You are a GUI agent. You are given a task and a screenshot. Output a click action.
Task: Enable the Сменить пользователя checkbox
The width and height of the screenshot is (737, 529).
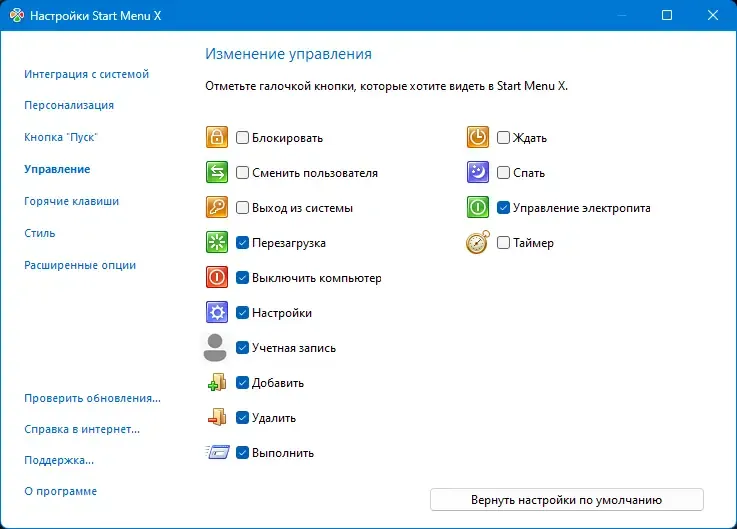tap(242, 173)
